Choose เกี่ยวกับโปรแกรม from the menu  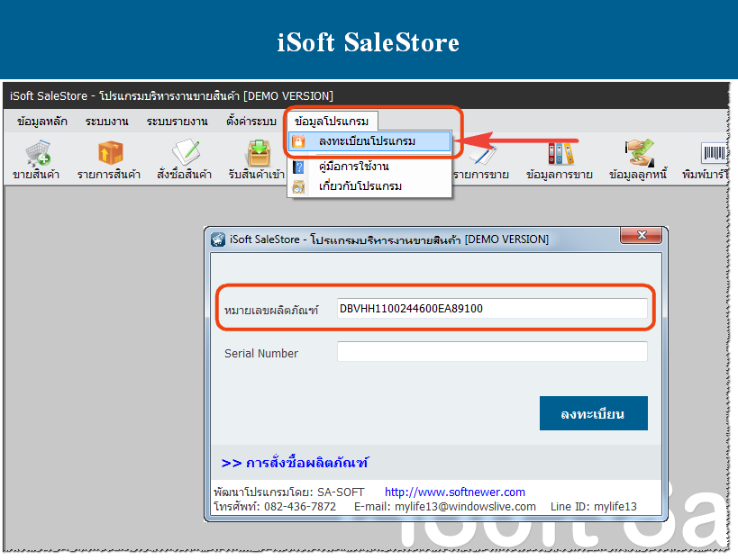coord(370,186)
